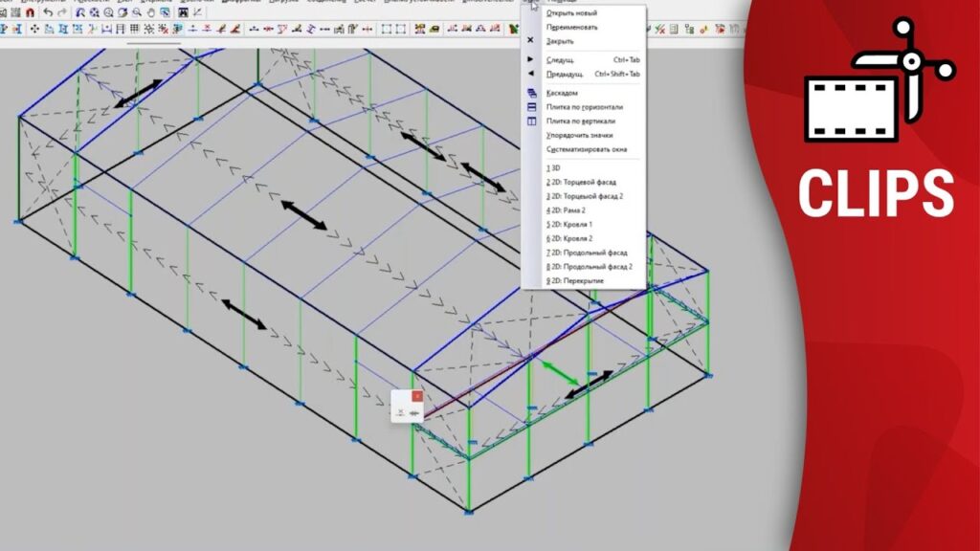Click the next-window arrow icon in menu

530,59
